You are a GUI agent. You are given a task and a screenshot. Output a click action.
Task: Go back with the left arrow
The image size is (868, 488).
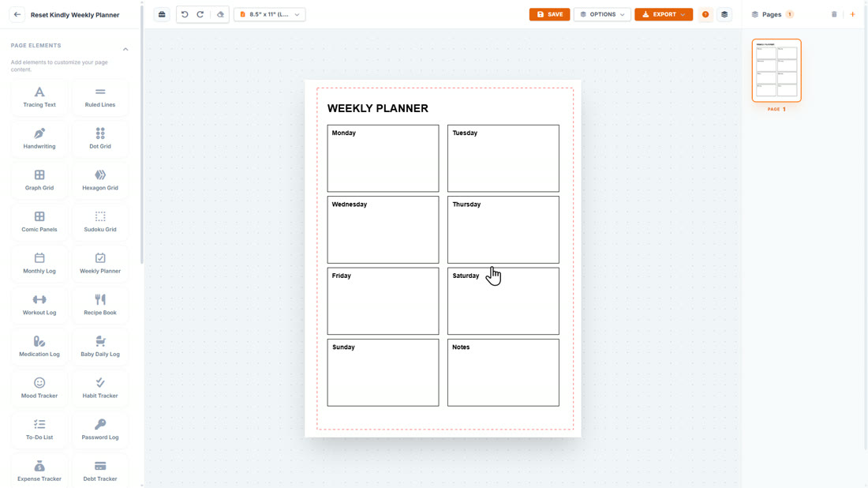click(17, 14)
